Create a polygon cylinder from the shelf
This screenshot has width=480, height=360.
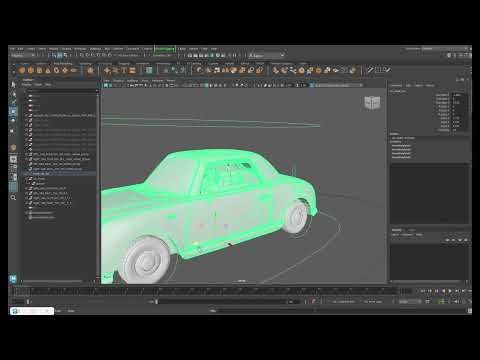coord(39,70)
